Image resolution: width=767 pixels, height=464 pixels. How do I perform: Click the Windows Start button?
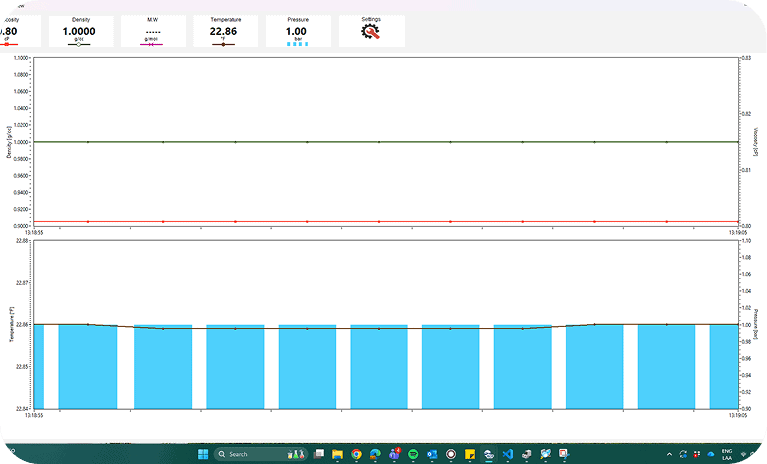click(x=204, y=454)
